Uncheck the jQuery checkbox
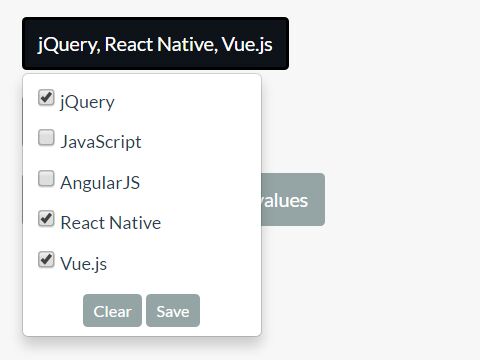Image resolution: width=480 pixels, height=360 pixels. [46, 98]
